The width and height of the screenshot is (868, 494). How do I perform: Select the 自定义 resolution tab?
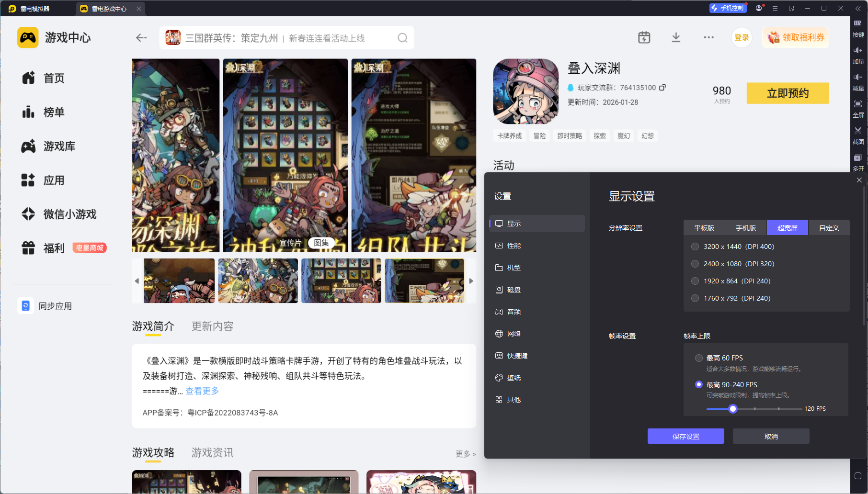(829, 228)
